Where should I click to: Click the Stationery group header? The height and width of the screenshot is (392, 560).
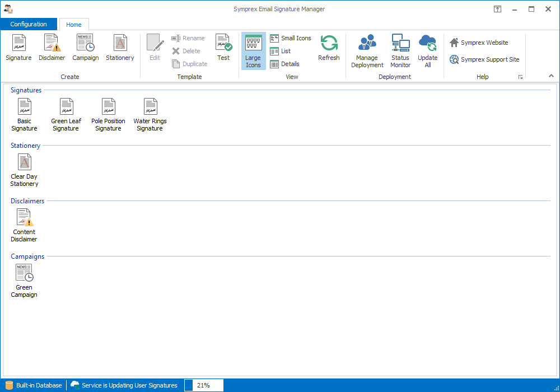tap(25, 145)
